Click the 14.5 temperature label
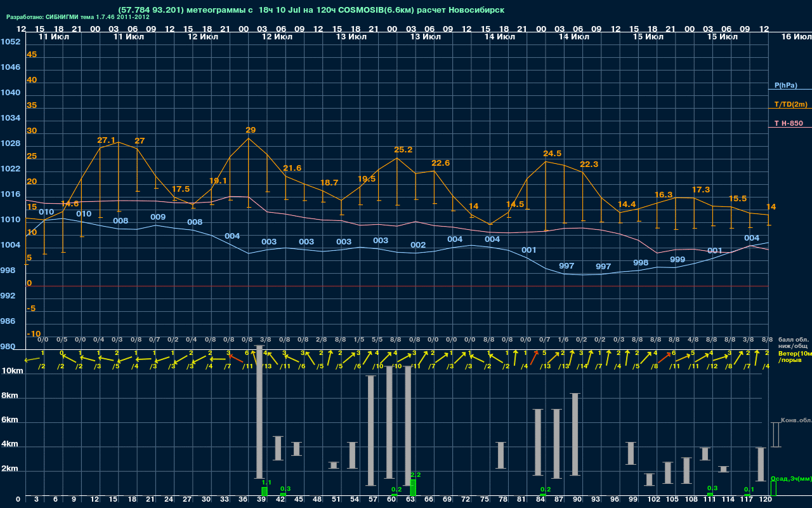Screen dimensions: 812x508 point(515,204)
